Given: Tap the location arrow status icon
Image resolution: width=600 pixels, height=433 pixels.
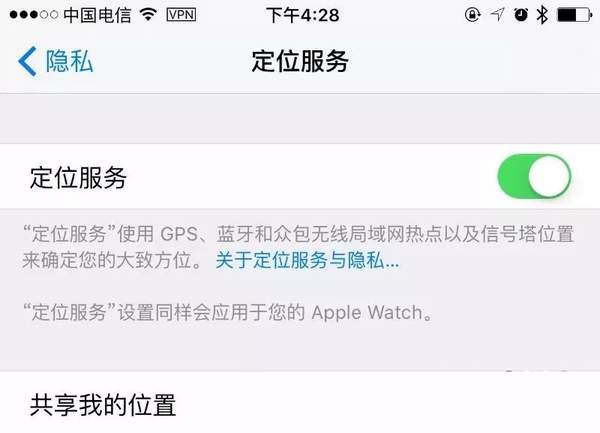Looking at the screenshot, I should [x=497, y=15].
